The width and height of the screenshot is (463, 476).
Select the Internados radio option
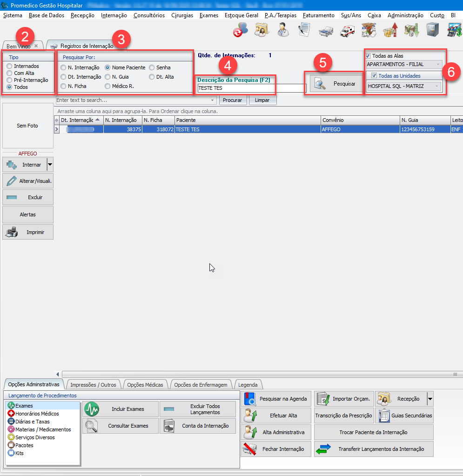pos(9,67)
